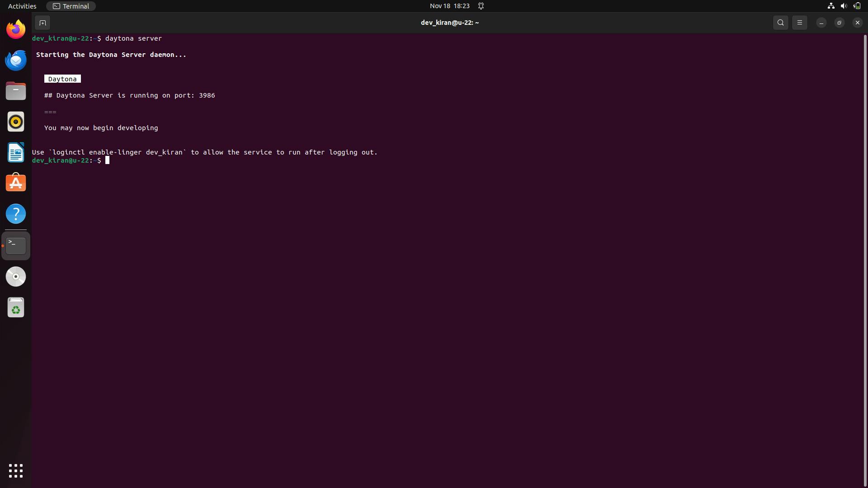This screenshot has height=488, width=868.
Task: Click the 'daytona server' command text
Action: [x=133, y=38]
